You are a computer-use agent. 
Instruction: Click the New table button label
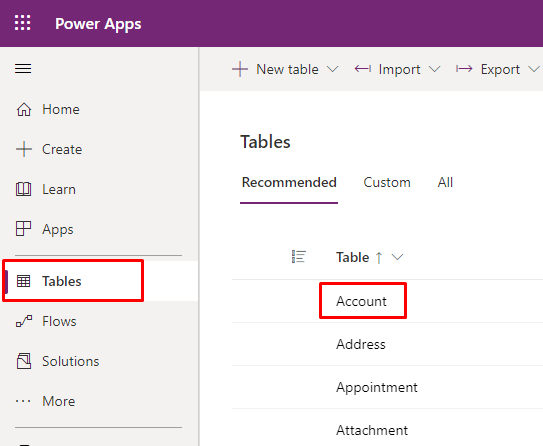click(x=287, y=69)
